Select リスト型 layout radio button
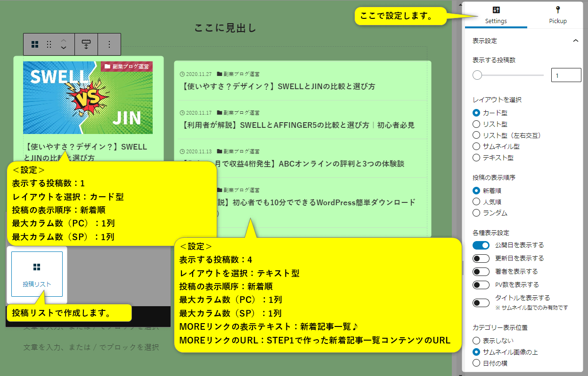This screenshot has width=588, height=376. (x=476, y=124)
